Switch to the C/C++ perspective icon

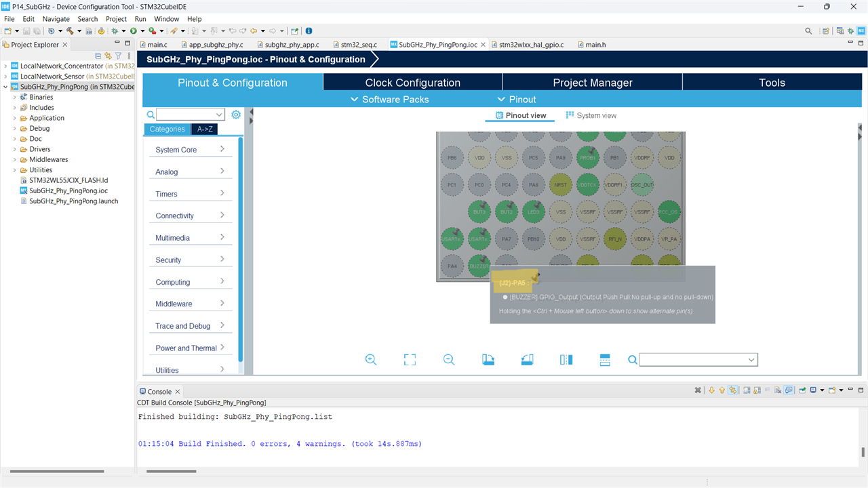coord(840,30)
